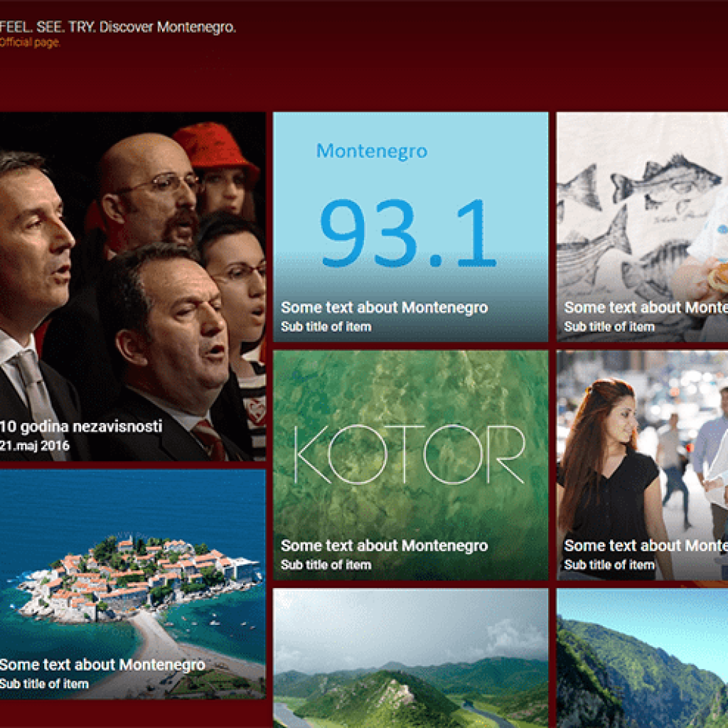This screenshot has height=728, width=728.
Task: Click the caption text on the woman tile
Action: tap(646, 545)
